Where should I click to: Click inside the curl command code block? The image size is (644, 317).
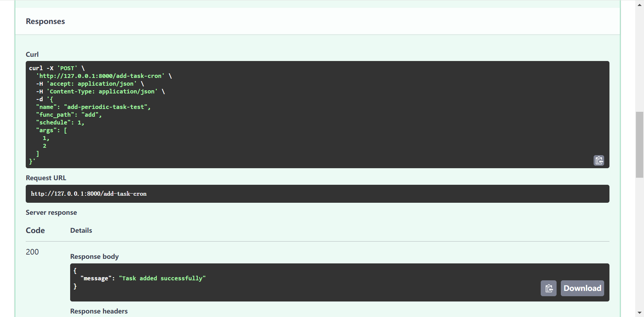click(317, 115)
